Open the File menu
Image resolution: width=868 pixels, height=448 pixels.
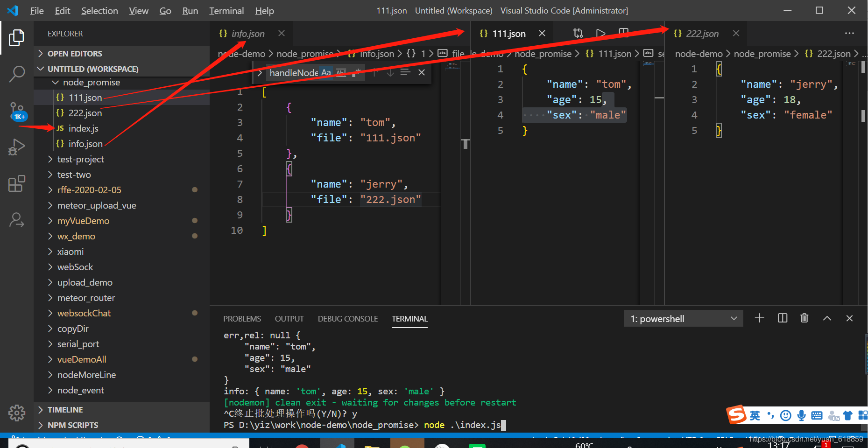37,11
